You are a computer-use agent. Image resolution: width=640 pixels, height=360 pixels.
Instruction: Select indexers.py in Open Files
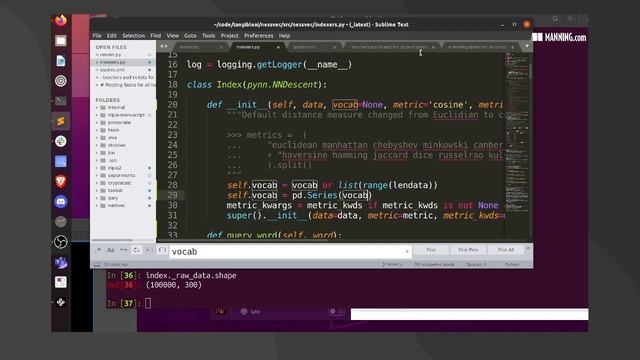(x=113, y=62)
